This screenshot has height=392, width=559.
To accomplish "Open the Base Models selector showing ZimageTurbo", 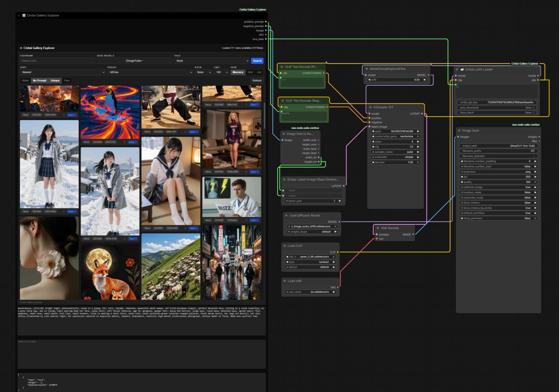I will point(135,61).
